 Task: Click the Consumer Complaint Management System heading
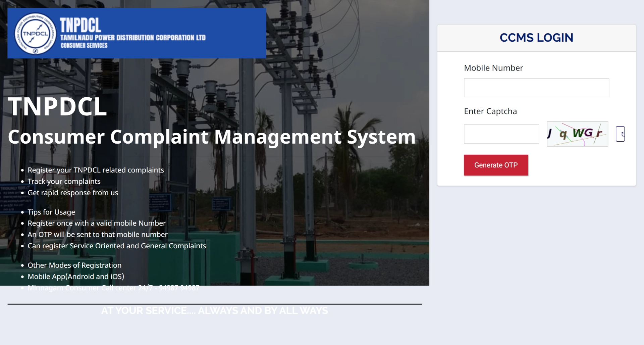pos(211,137)
